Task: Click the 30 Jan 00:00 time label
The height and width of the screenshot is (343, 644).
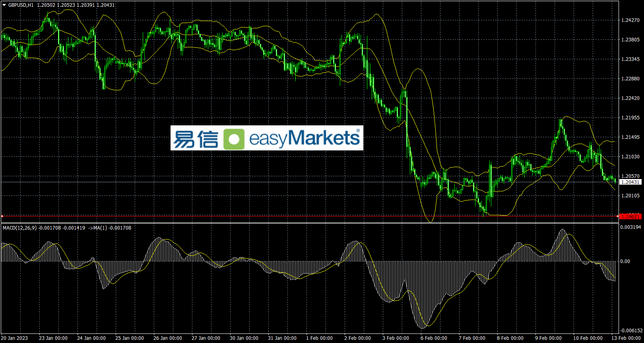Action: click(x=244, y=338)
